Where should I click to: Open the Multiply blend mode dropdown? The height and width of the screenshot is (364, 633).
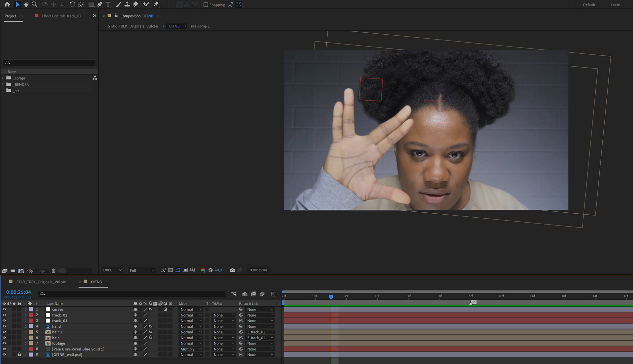(191, 349)
